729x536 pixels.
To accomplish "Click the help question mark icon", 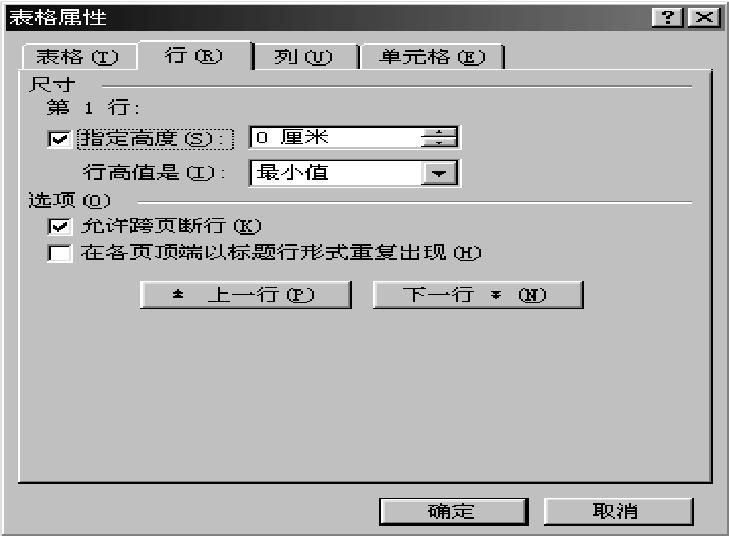I will coord(668,18).
